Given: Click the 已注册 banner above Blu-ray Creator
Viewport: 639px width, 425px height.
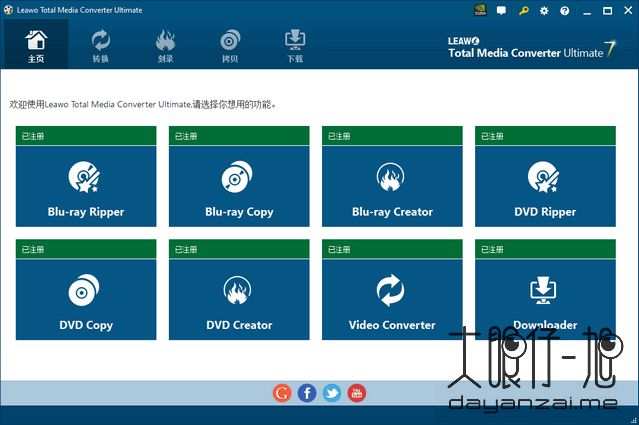Looking at the screenshot, I should pos(392,136).
